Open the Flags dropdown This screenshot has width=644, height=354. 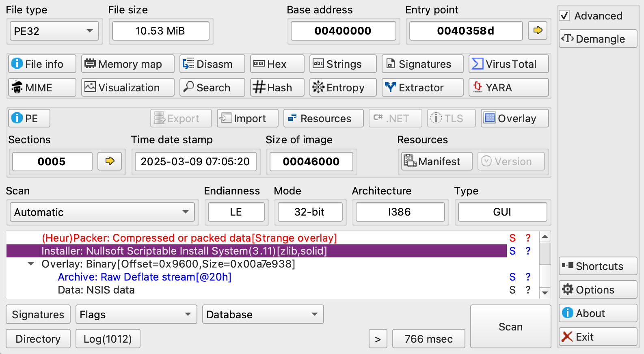point(136,315)
